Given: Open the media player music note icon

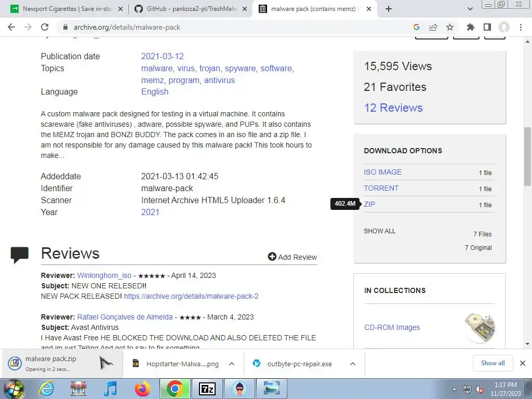Looking at the screenshot, I should click(110, 389).
